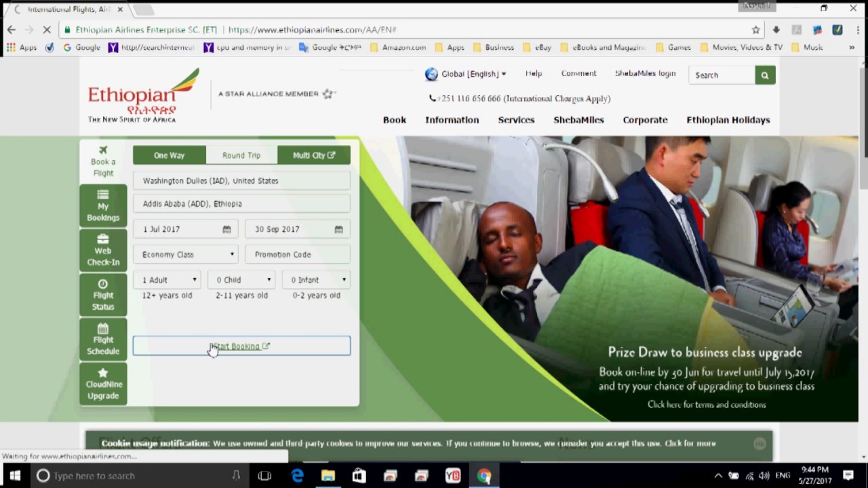The height and width of the screenshot is (488, 868).
Task: Open the volume control in tray
Action: point(764,476)
